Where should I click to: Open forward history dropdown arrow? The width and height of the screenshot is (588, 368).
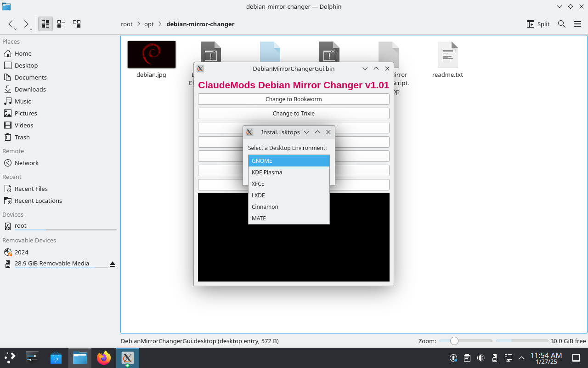click(31, 29)
